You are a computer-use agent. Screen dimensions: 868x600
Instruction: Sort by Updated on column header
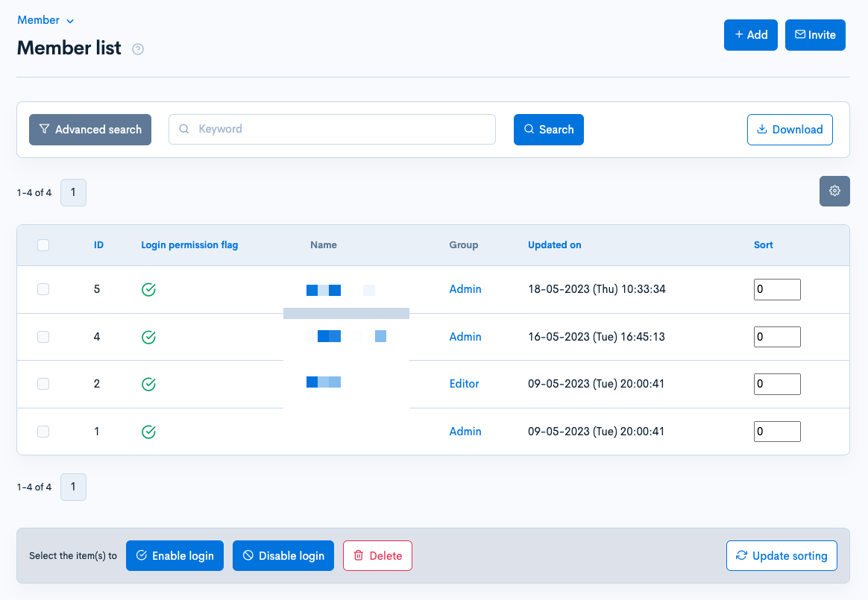tap(555, 245)
